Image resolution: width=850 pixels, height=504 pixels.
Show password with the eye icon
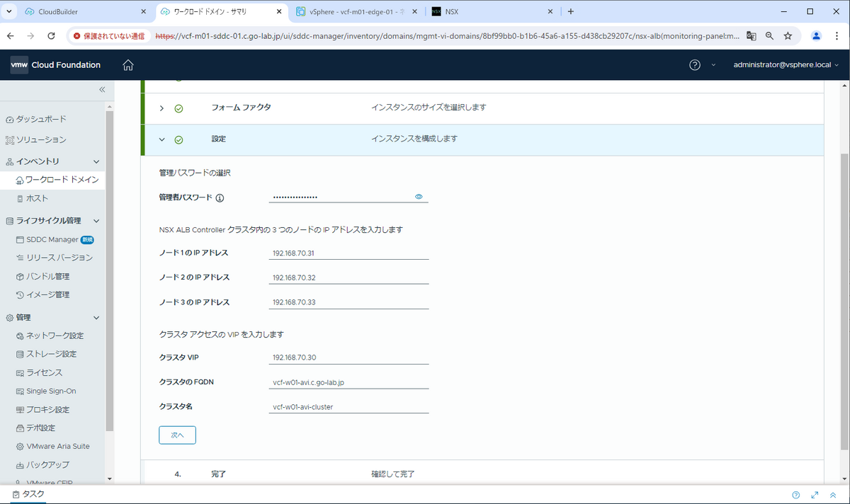click(x=419, y=197)
